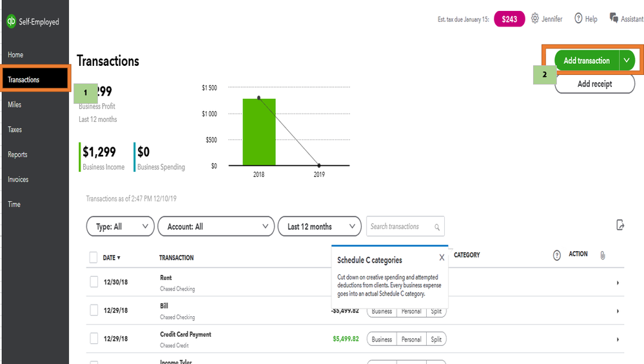This screenshot has width=644, height=364.
Task: Open the Assistant chat icon
Action: click(614, 18)
